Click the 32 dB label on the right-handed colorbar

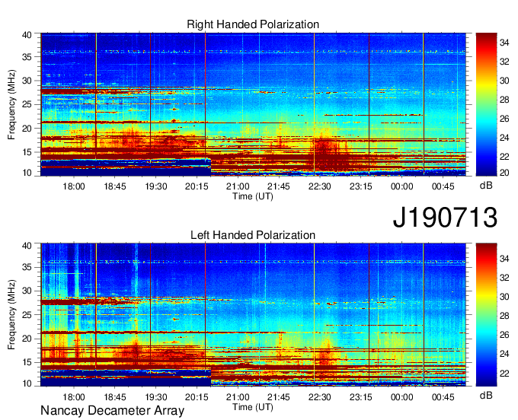pos(504,62)
